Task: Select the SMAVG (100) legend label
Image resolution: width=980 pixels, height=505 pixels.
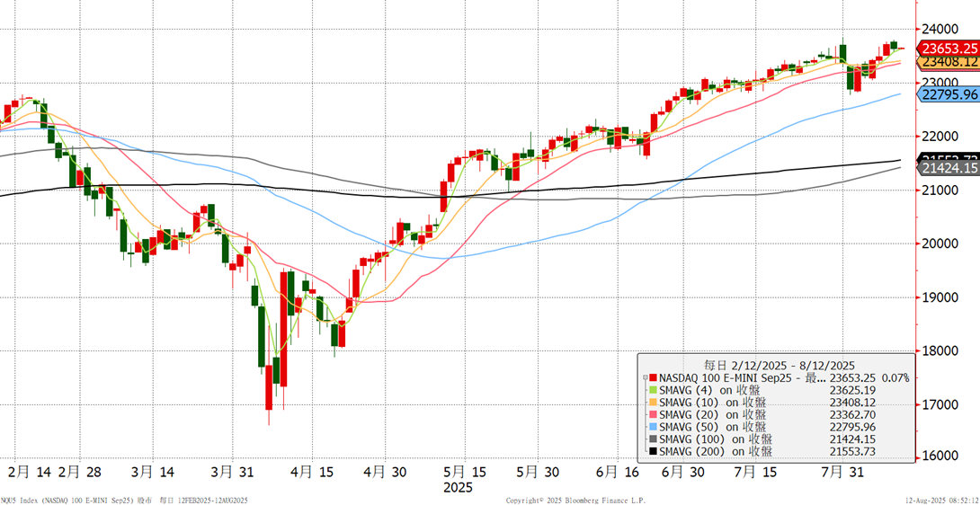Action: coord(716,439)
